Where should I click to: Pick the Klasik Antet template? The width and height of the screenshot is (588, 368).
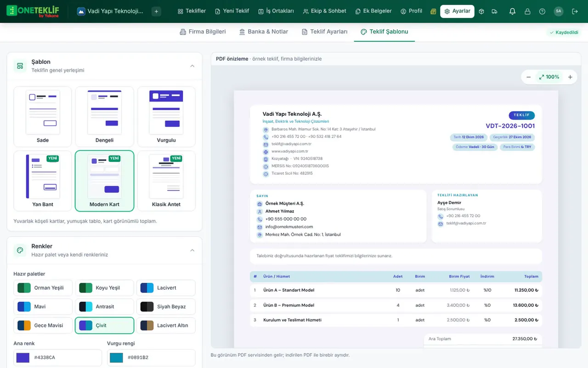click(166, 181)
